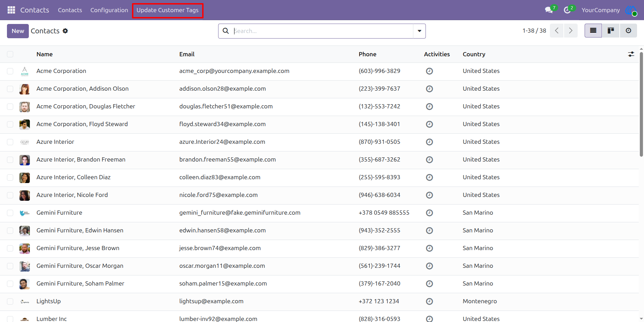This screenshot has height=322, width=644.
Task: Open the YourCompany switcher
Action: pos(601,10)
